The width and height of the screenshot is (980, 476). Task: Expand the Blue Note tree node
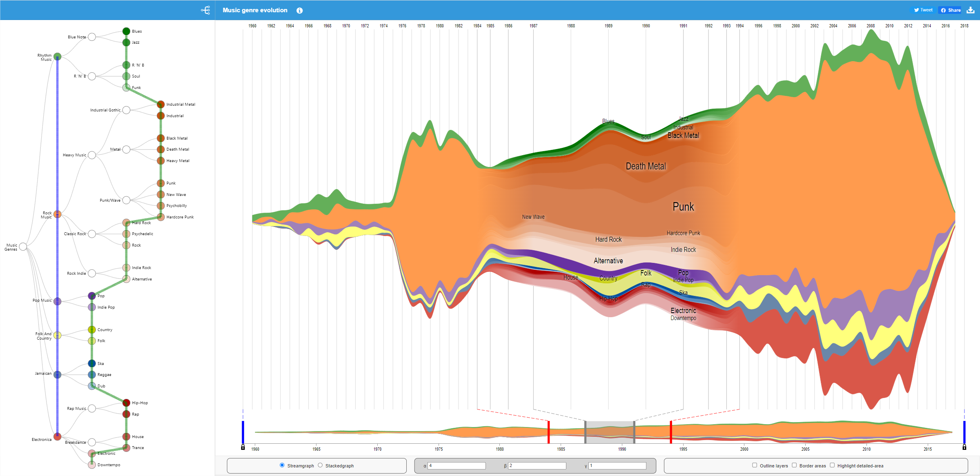point(92,37)
